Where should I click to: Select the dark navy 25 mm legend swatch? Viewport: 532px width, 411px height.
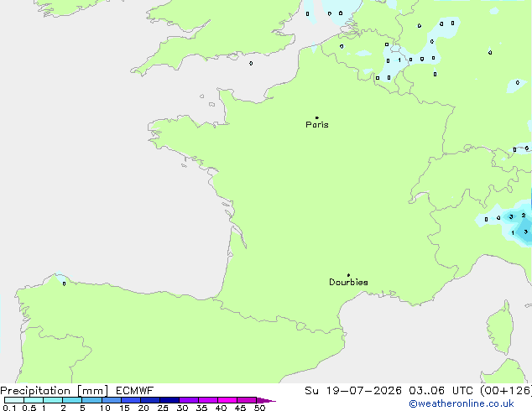tap(170, 400)
